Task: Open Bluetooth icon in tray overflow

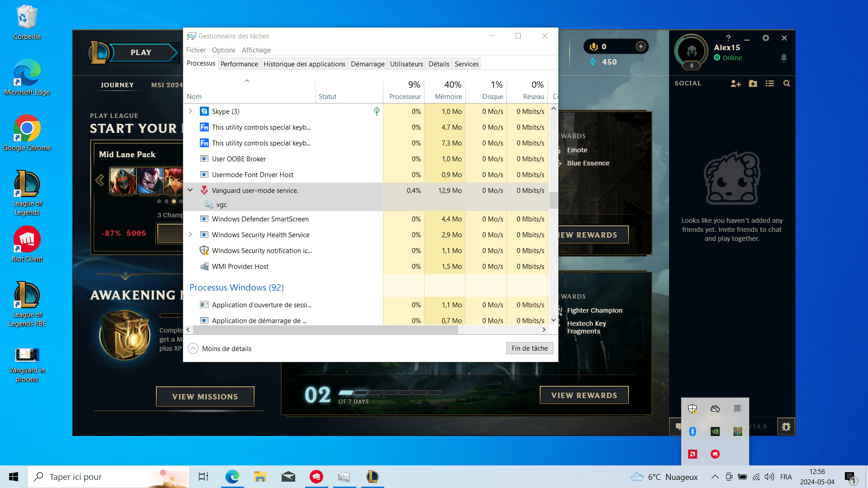Action: tap(692, 432)
